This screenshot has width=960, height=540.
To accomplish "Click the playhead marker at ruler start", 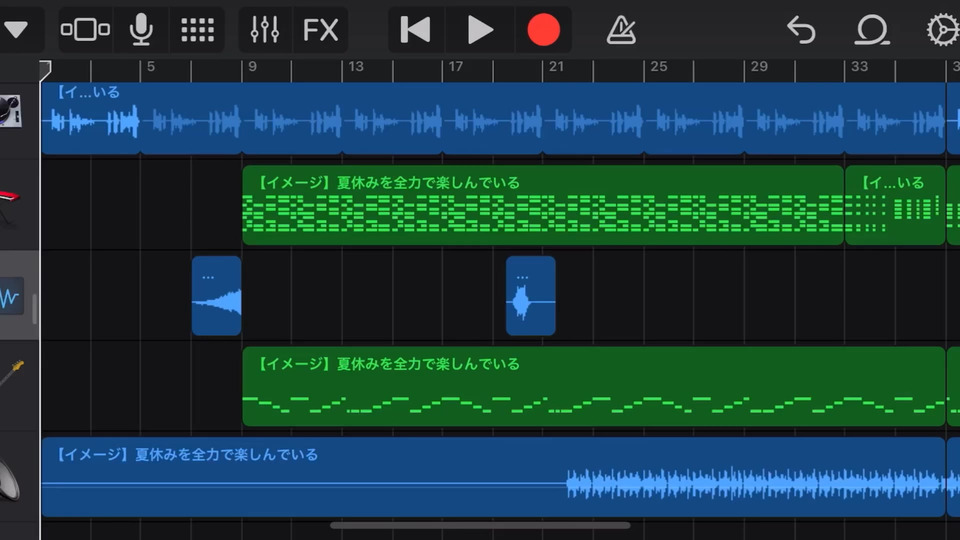I will click(x=45, y=70).
